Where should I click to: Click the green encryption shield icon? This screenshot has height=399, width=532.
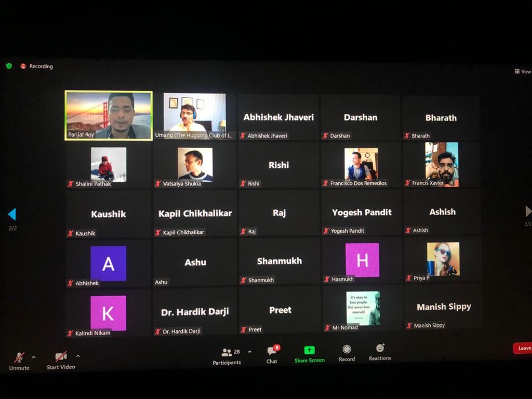(x=9, y=66)
